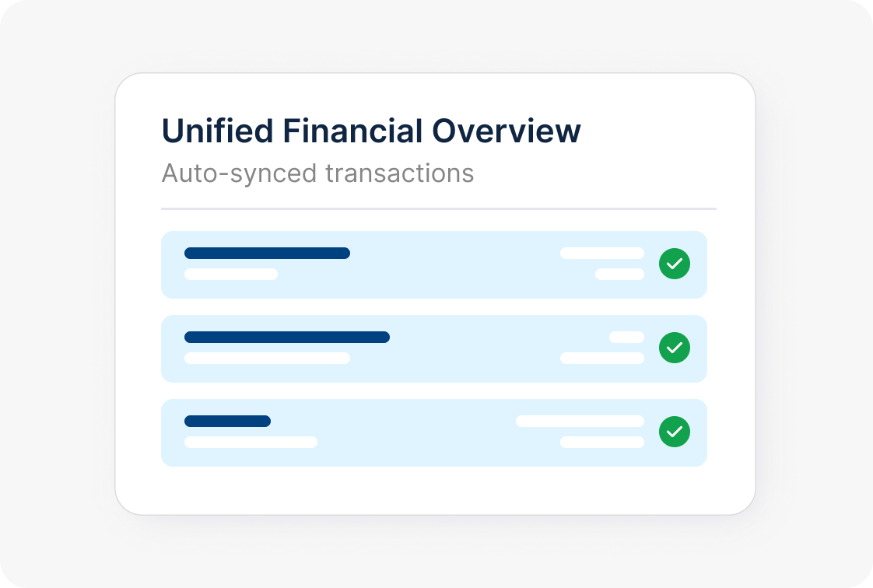
Task: Click the green checkmark in the second transaction row
Action: [675, 348]
